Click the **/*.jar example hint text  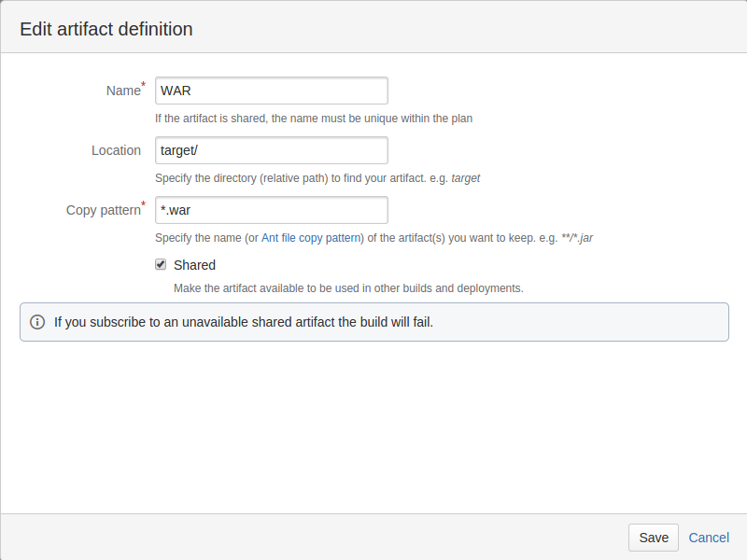point(577,238)
